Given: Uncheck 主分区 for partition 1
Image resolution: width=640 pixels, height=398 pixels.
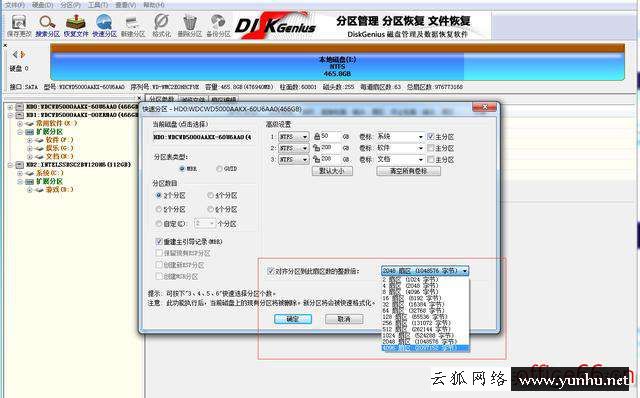Looking at the screenshot, I should 430,136.
